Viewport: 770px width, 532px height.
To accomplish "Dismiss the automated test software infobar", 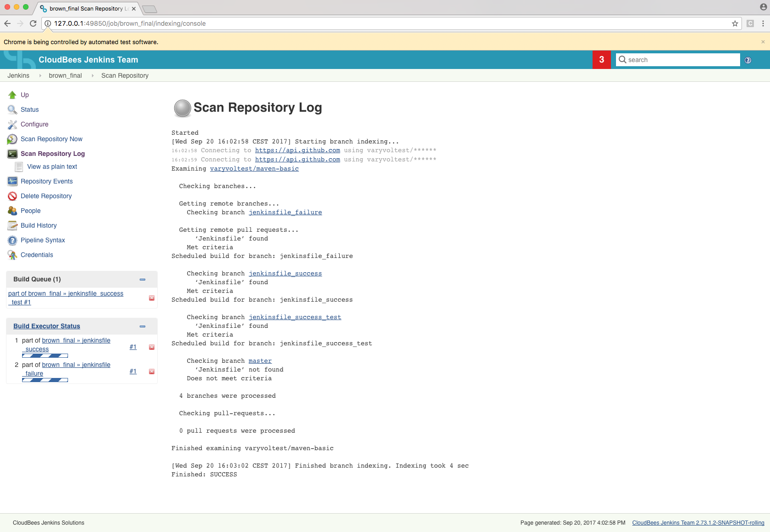I will click(x=763, y=42).
